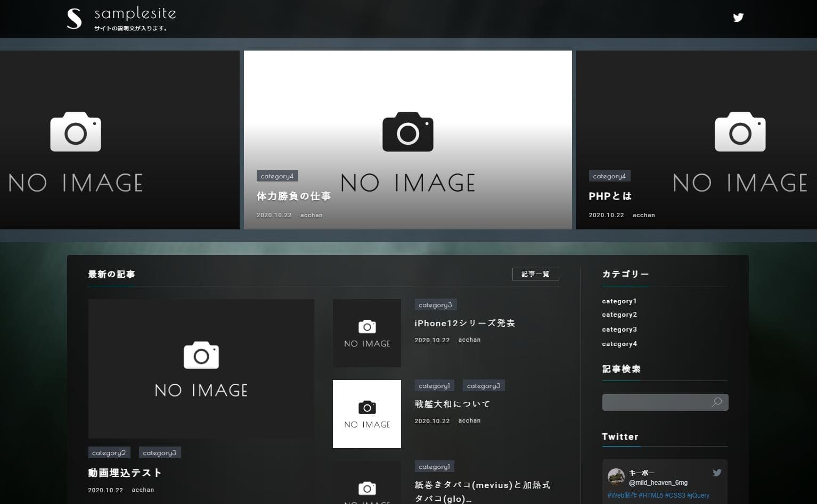
Task: Click category3 tag above iPhone12シリーズ発表
Action: 436,305
